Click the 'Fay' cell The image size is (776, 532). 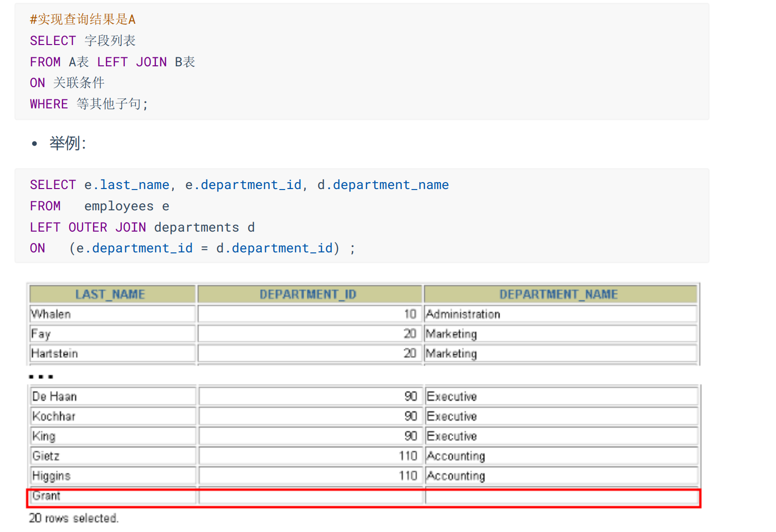112,334
